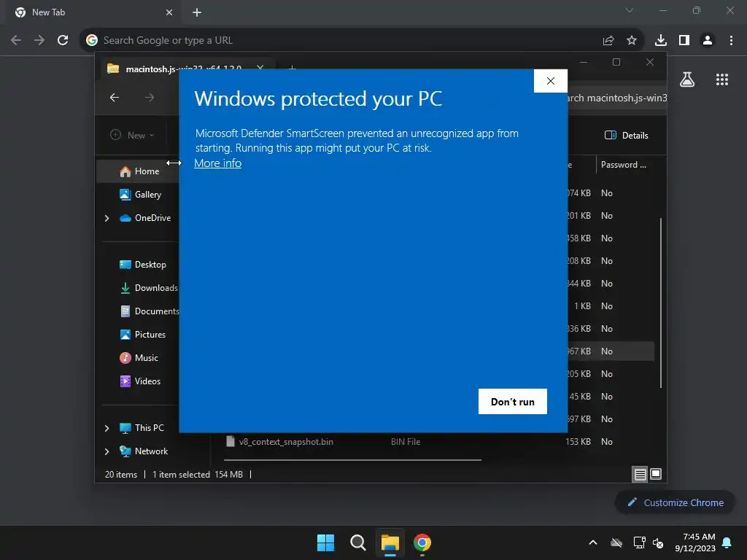
Task: Go forward in File Explorer
Action: click(150, 98)
